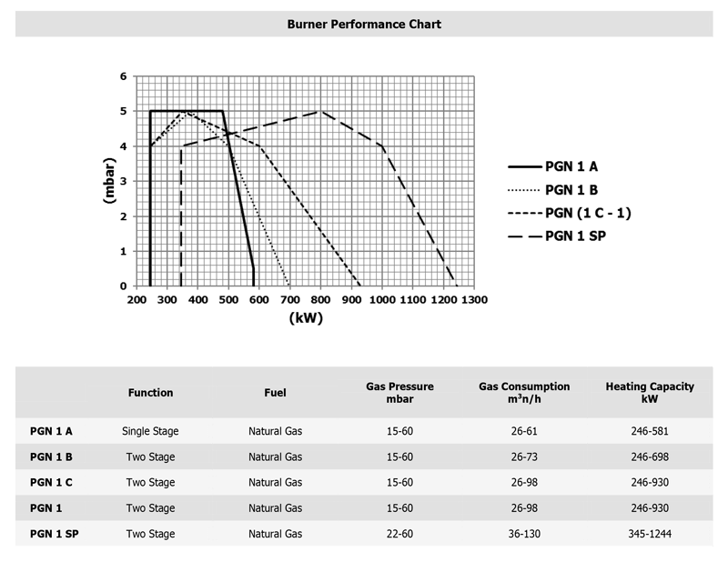Click the 22-60 gas pressure cell

[399, 534]
